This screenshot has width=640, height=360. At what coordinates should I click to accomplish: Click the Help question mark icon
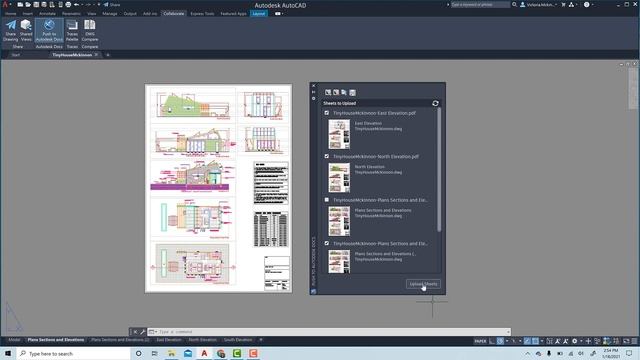click(587, 4)
